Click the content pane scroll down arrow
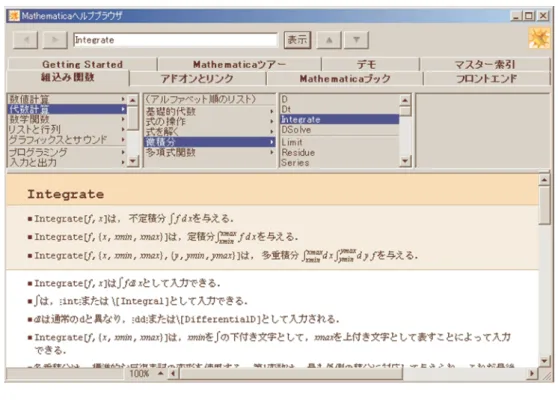Screen dimensions: 558x400 [544, 360]
